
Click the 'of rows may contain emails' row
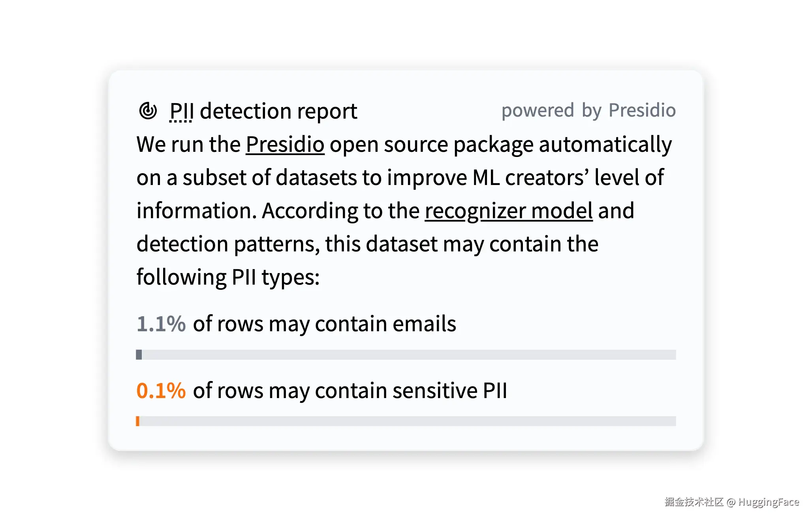pos(324,324)
